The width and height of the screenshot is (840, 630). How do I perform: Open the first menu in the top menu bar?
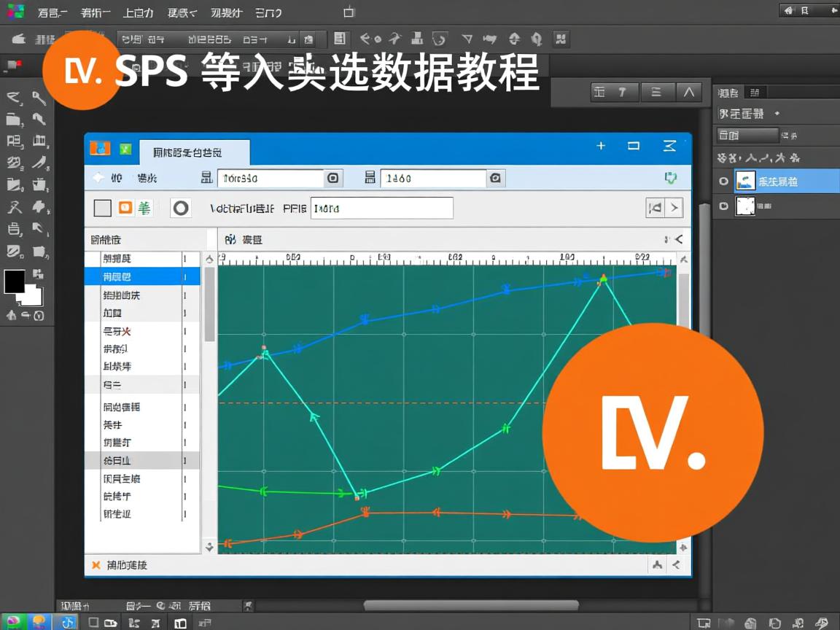(x=51, y=12)
